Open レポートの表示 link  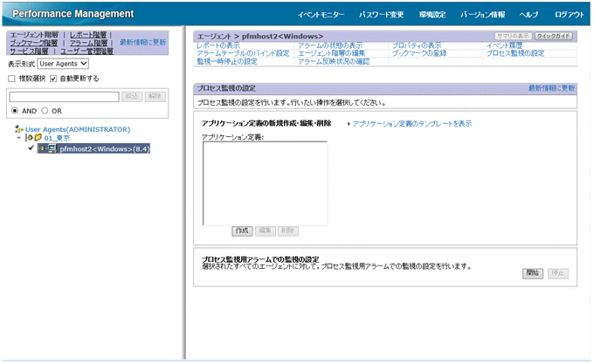click(x=218, y=45)
